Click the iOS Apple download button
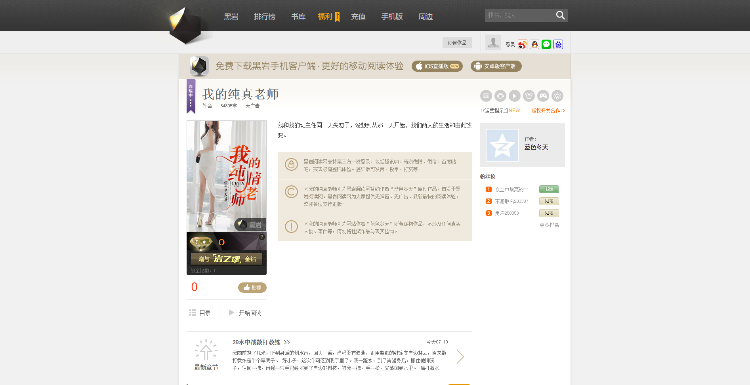Screen dimensions: 750x385 pyautogui.click(x=437, y=66)
